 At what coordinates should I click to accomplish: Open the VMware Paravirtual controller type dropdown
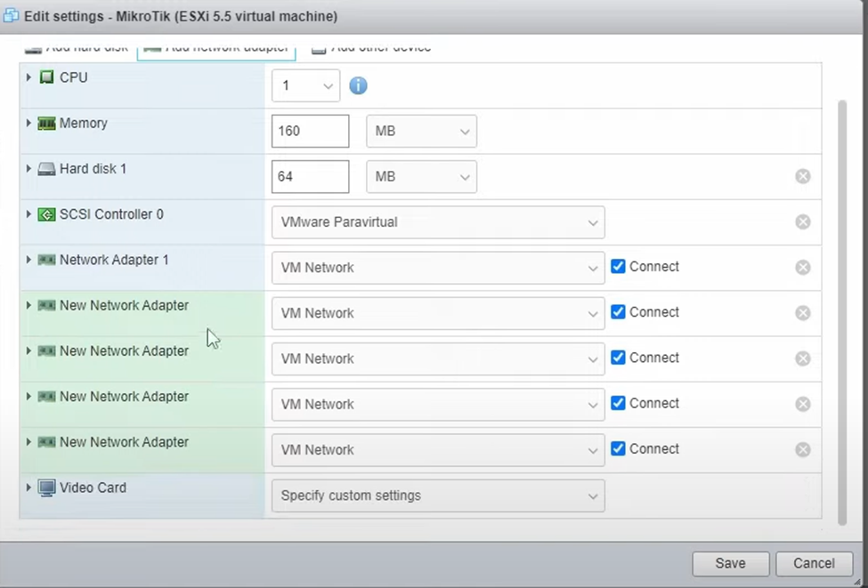tap(437, 222)
